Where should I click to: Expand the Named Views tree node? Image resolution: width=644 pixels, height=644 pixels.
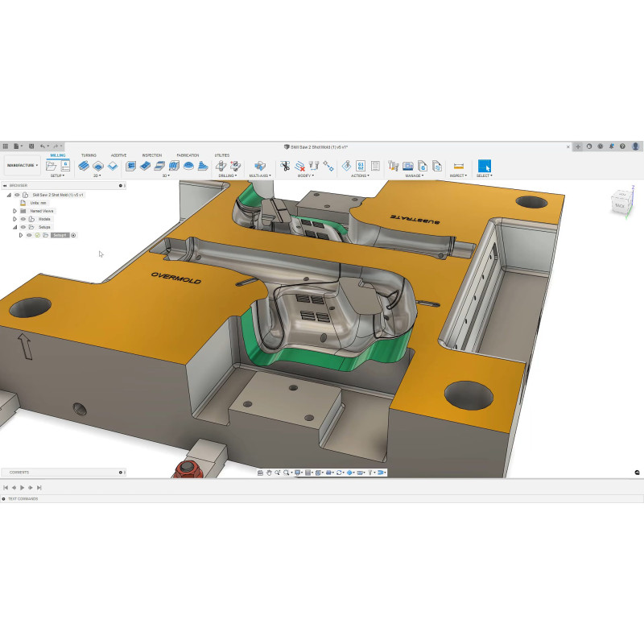(x=14, y=211)
